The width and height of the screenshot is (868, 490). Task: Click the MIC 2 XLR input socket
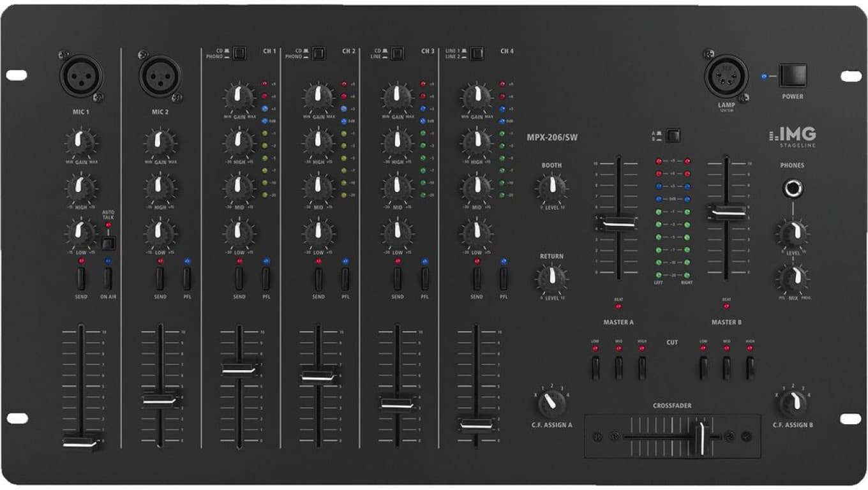(x=160, y=76)
